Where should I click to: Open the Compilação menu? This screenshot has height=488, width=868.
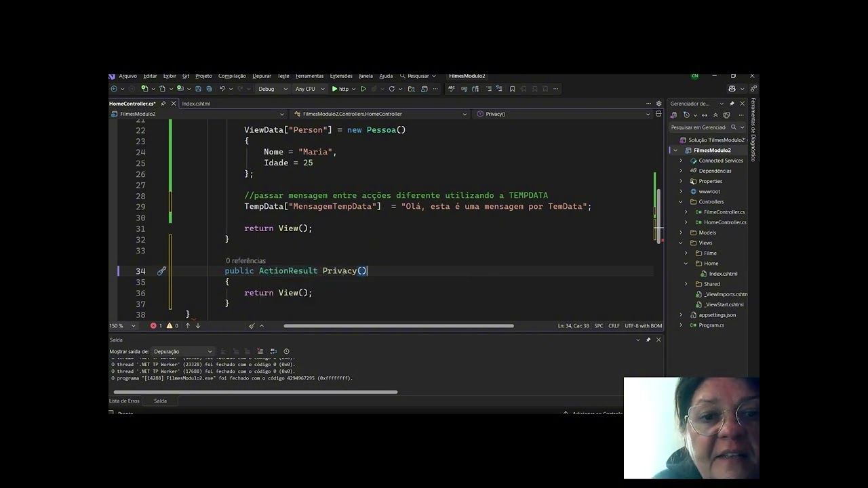click(x=232, y=76)
